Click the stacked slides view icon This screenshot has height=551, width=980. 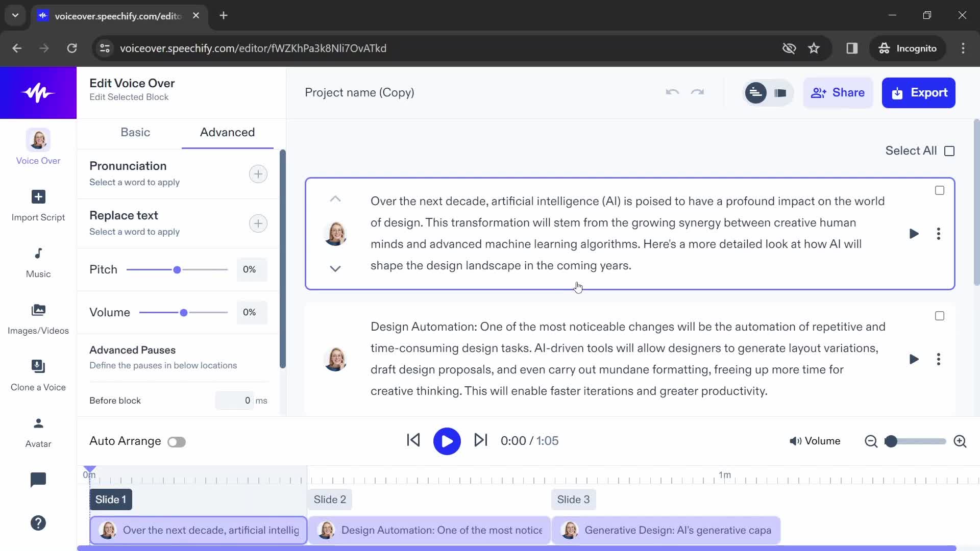click(x=780, y=93)
